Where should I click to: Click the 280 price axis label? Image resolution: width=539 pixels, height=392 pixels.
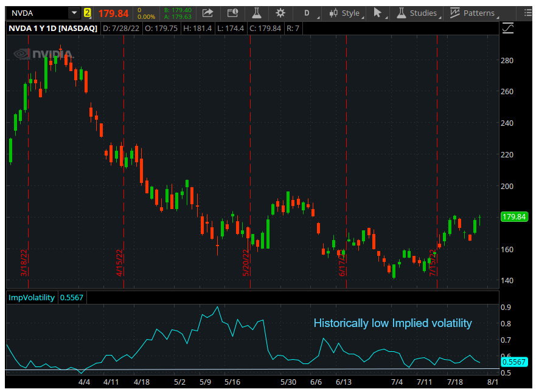507,60
